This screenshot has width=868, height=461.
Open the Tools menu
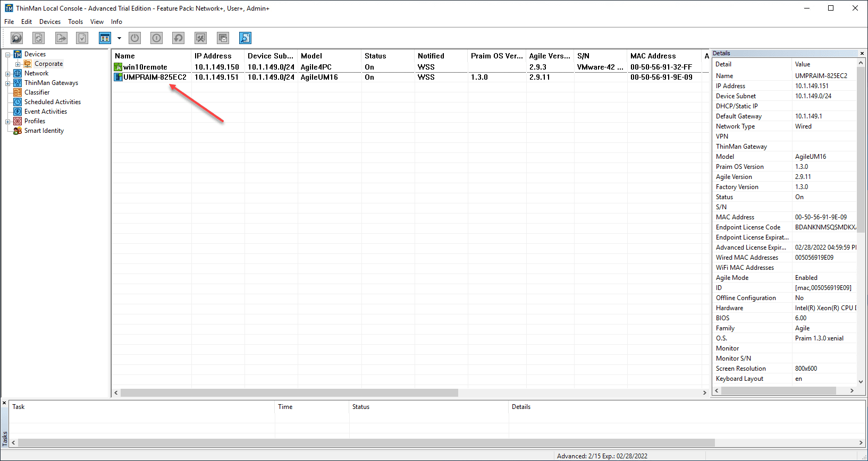click(75, 22)
